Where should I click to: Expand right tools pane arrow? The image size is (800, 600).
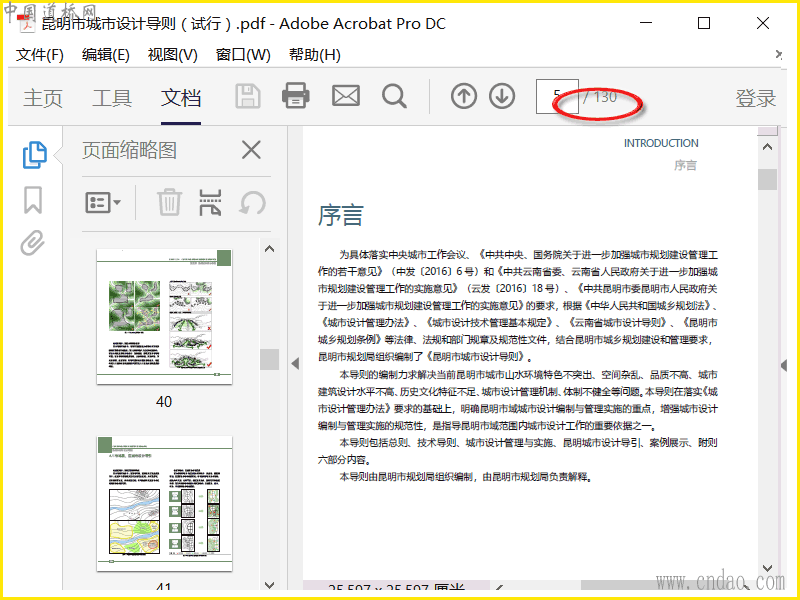(x=784, y=365)
